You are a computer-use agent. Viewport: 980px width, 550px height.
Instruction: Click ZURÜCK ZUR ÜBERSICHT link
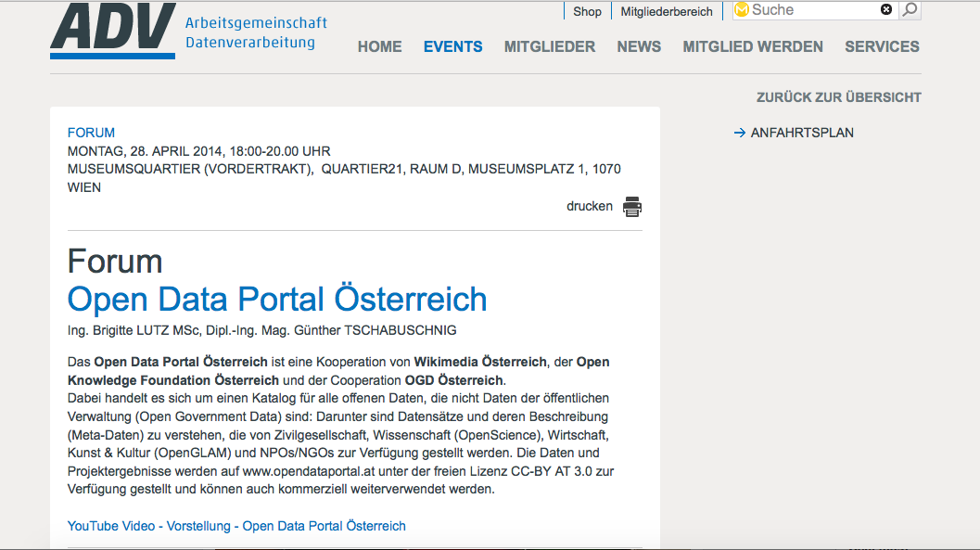839,97
